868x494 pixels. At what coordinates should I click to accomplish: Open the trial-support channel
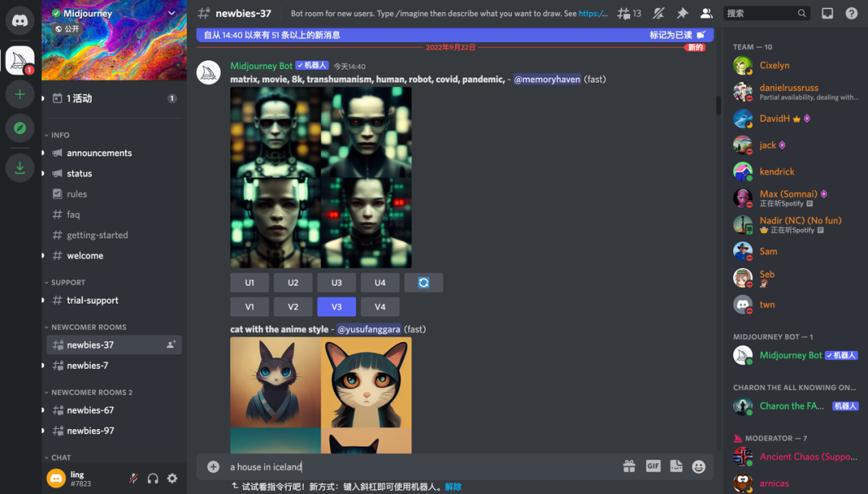(x=114, y=300)
